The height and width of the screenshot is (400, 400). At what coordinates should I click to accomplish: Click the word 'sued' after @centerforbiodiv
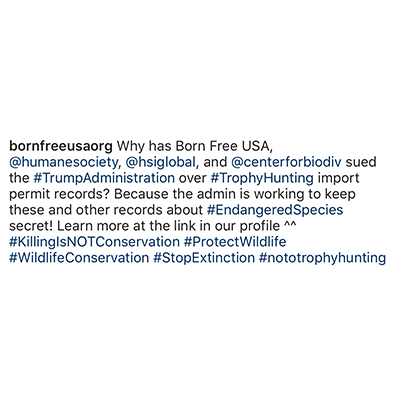[361, 162]
